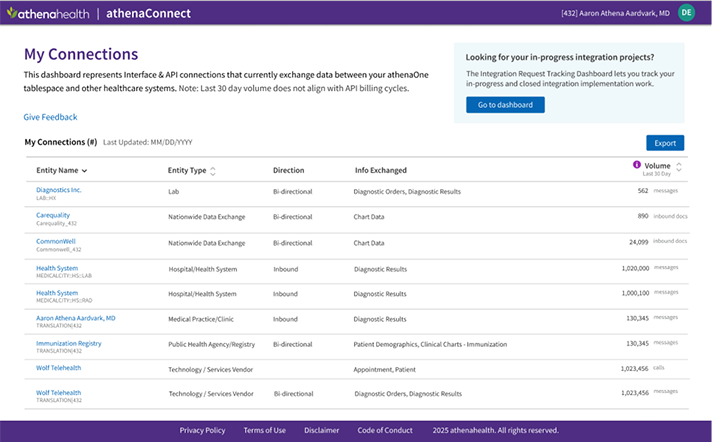Click the [432] Aaron Athena Aardvark, MD header text
712x442 pixels.
point(615,13)
